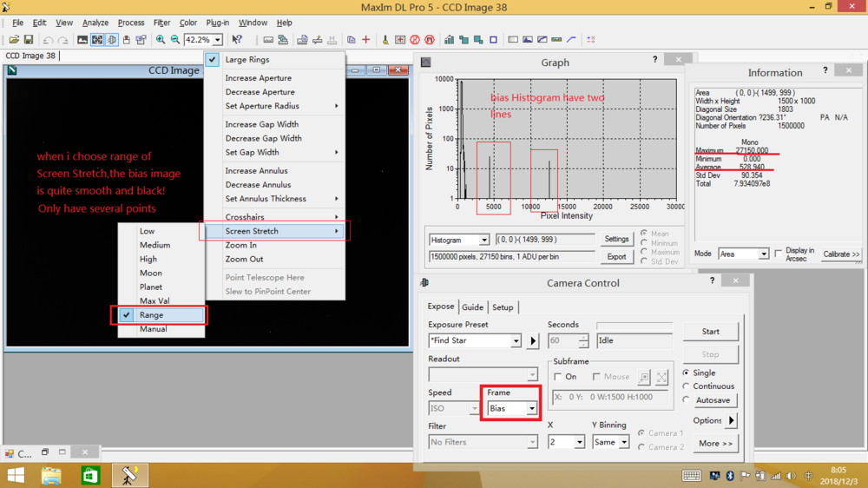This screenshot has height=488, width=868.
Task: Click the Save disk icon in toolbar
Action: pyautogui.click(x=29, y=40)
